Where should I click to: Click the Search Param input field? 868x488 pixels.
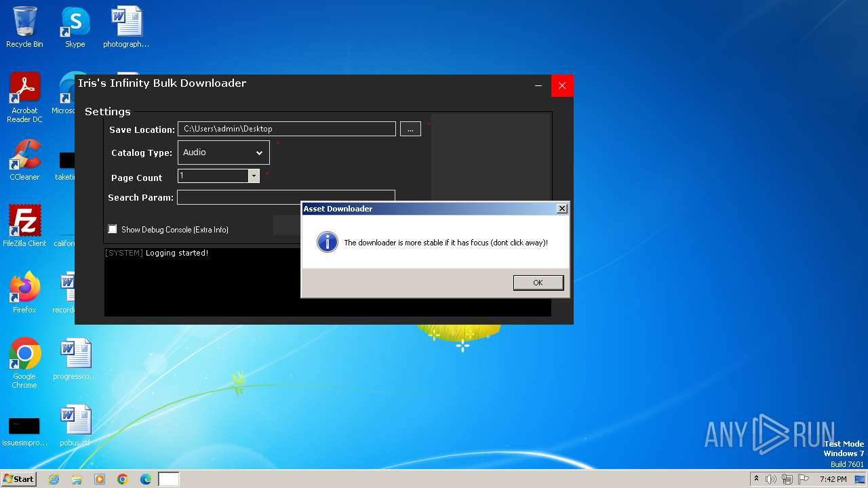(285, 197)
